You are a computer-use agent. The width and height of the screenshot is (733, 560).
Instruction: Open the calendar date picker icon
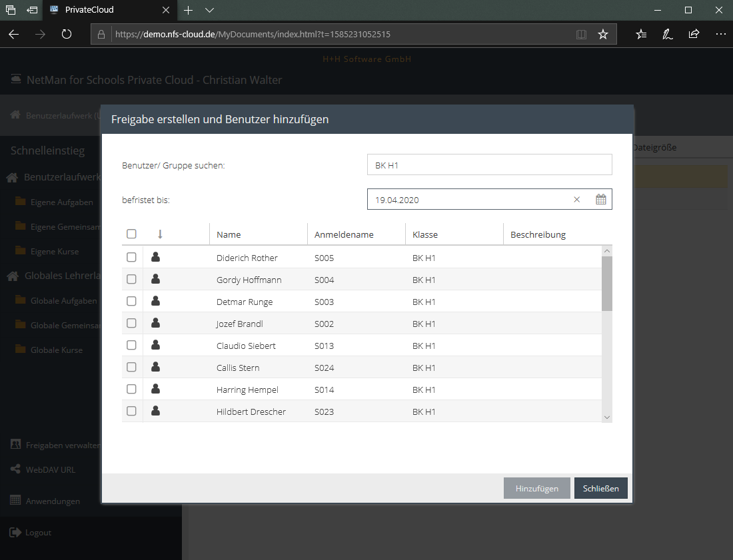click(x=600, y=199)
